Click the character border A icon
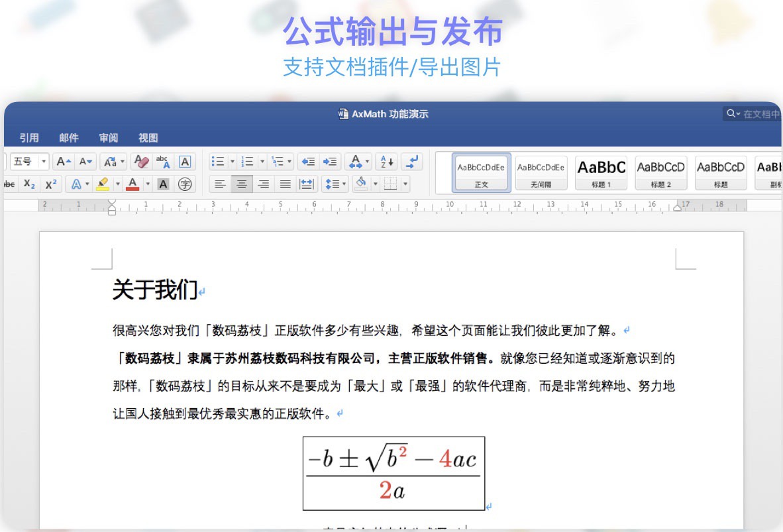 pos(185,162)
